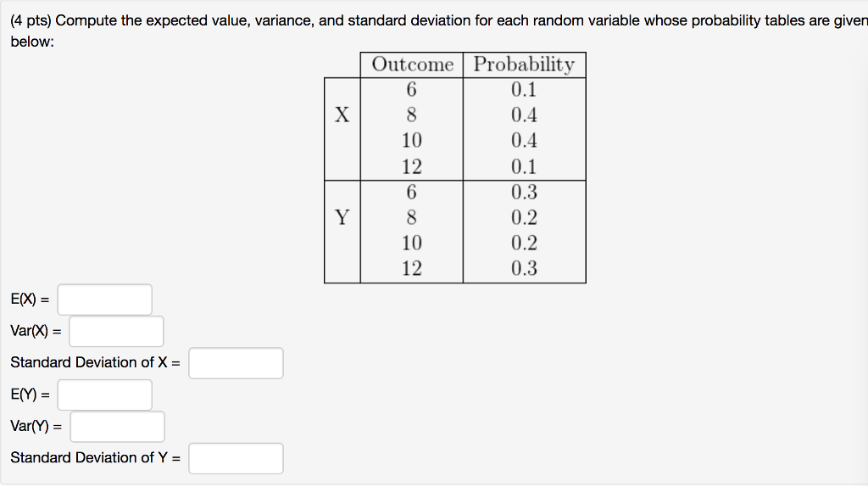Focus the Var(Y) answer field
Image resolution: width=868 pixels, height=487 pixels.
pyautogui.click(x=117, y=427)
